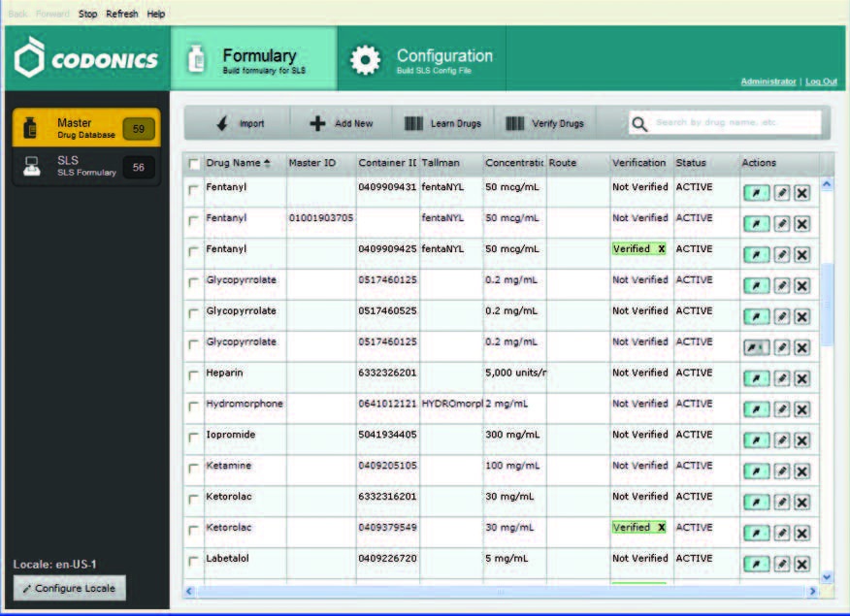Open the SLS Formulary sidebar item
The height and width of the screenshot is (616, 850).
pos(86,166)
